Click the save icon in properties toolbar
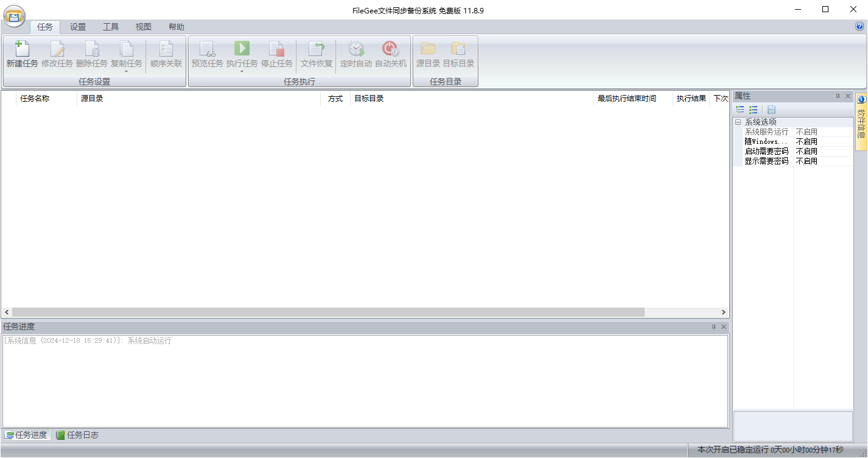Image resolution: width=868 pixels, height=458 pixels. pyautogui.click(x=772, y=110)
